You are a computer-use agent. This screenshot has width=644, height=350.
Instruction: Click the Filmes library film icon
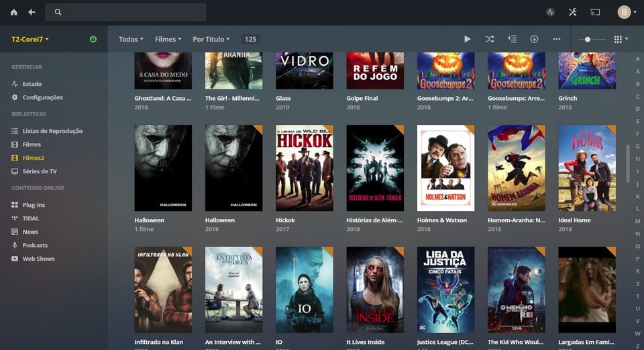click(15, 144)
